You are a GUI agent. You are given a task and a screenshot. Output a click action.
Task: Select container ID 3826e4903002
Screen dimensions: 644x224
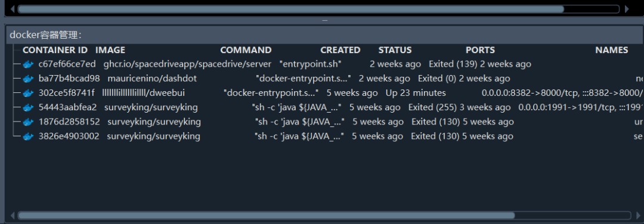[x=69, y=136]
